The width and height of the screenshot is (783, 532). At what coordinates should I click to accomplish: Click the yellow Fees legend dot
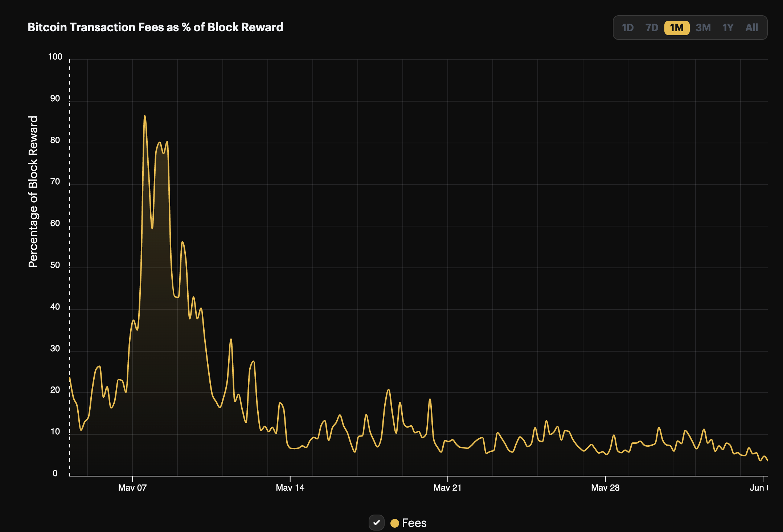pyautogui.click(x=395, y=523)
